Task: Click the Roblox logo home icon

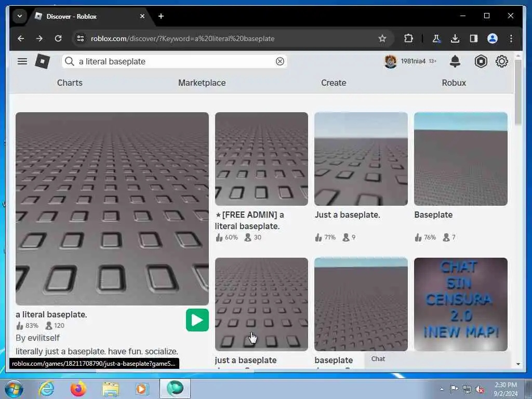Action: (43, 61)
